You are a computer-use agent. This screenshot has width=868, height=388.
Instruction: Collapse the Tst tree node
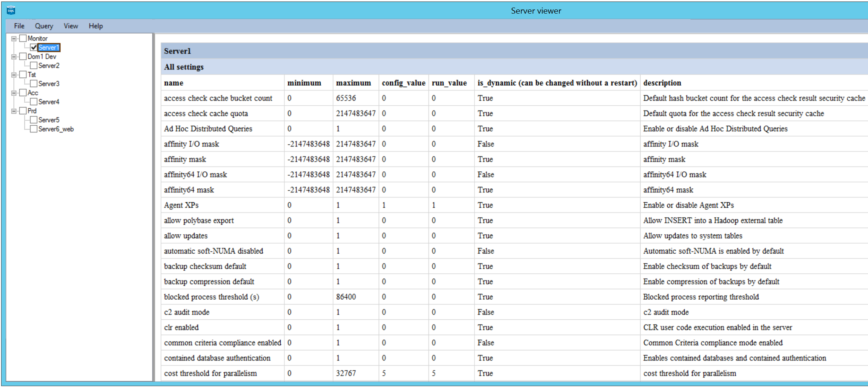point(14,75)
